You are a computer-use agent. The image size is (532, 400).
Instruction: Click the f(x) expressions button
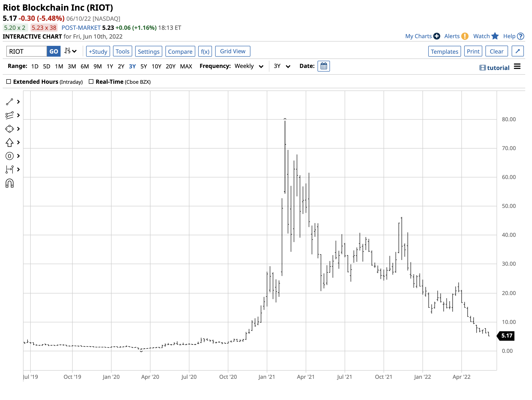coord(205,51)
